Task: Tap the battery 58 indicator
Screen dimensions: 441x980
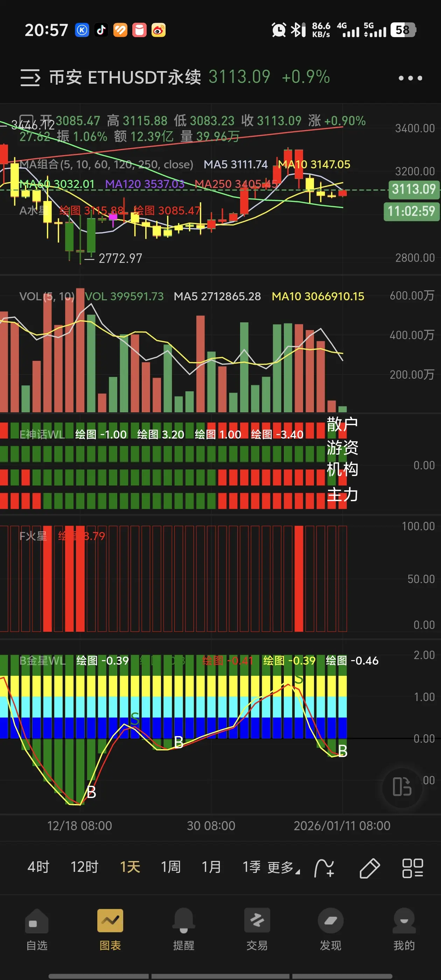Action: click(x=403, y=30)
